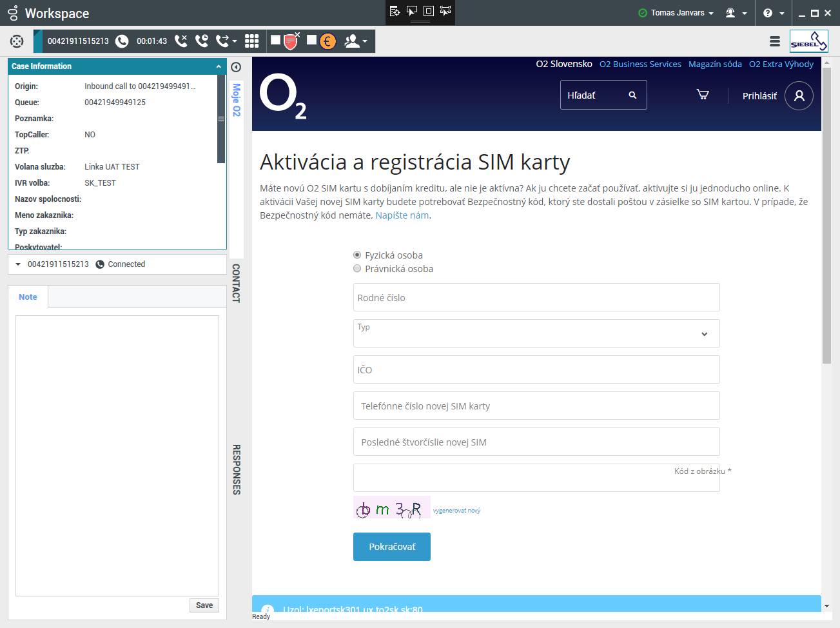Click the cursor capture tool icon
The height and width of the screenshot is (628, 840).
[x=411, y=11]
